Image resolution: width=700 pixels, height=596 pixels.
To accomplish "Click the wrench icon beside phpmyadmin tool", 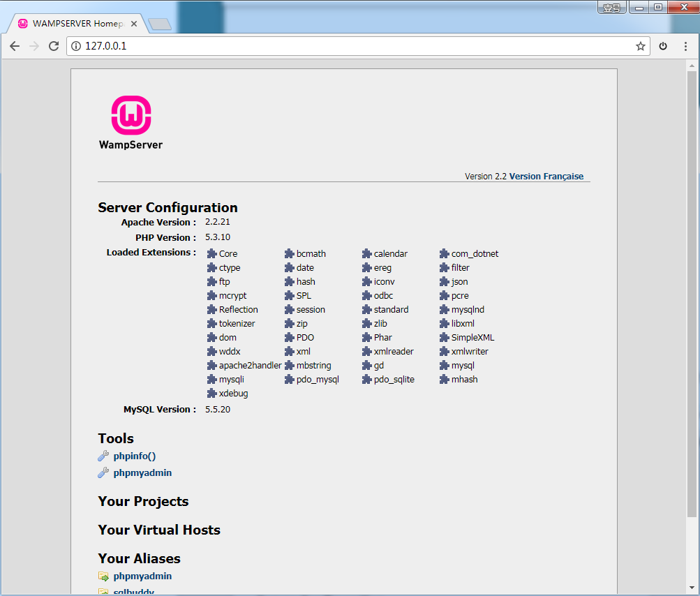I will coord(103,473).
